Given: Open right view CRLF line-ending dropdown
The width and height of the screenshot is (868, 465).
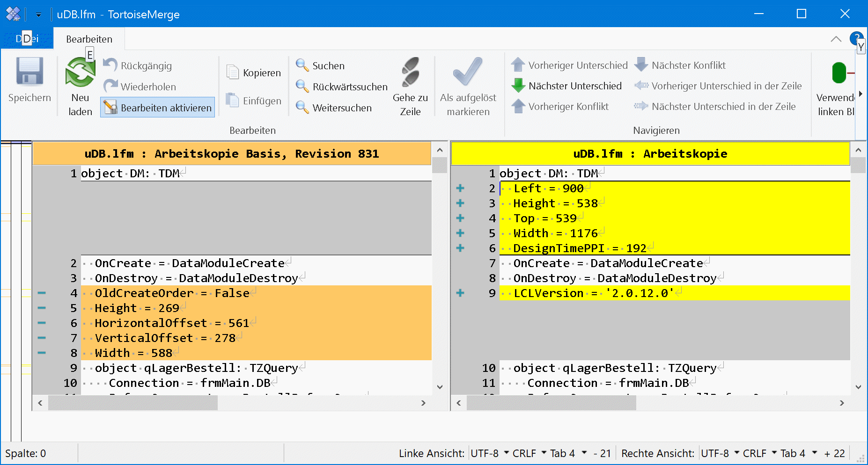Looking at the screenshot, I should click(x=759, y=453).
